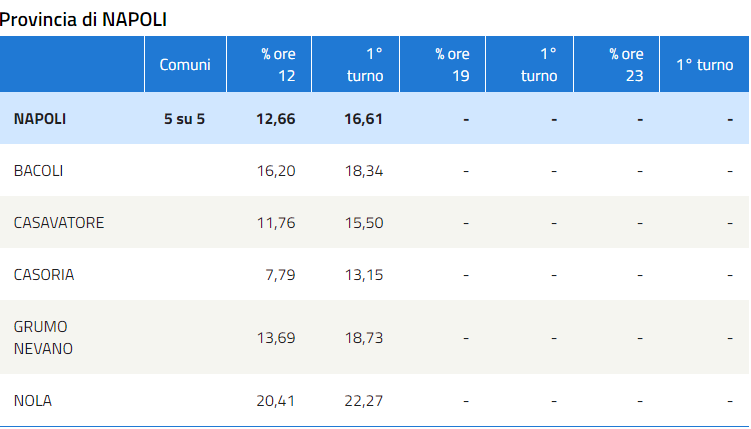Click Grumo Nevano's 18,73 first-round value

363,338
